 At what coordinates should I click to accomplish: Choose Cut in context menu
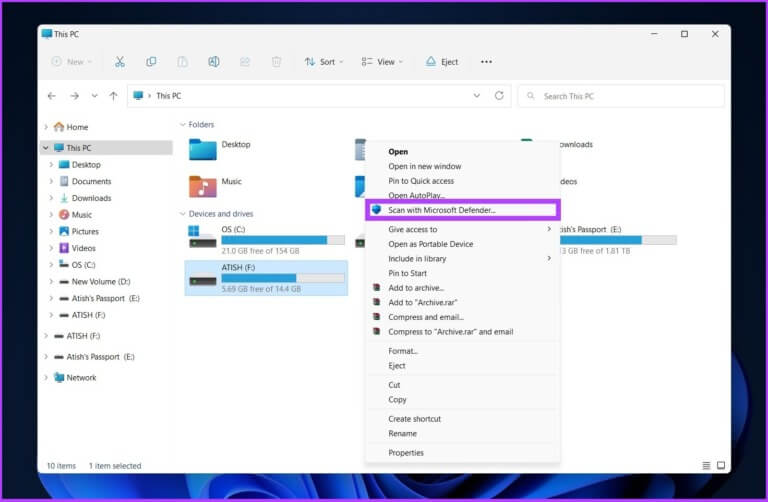tap(463, 385)
